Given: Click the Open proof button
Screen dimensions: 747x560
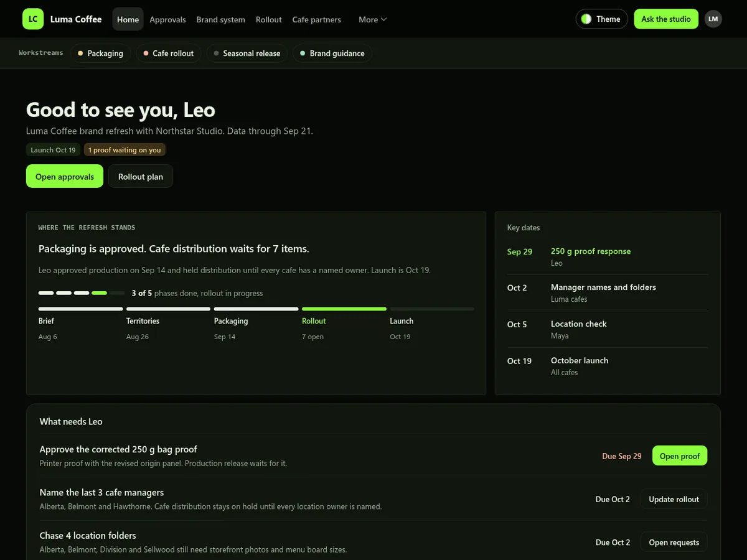Looking at the screenshot, I should [x=680, y=456].
